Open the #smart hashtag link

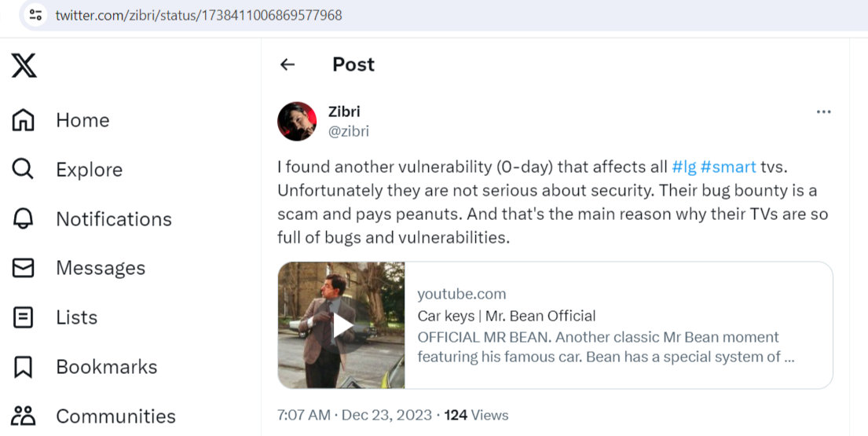(x=728, y=167)
